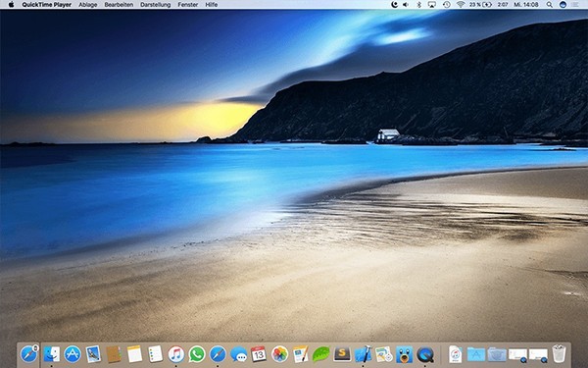The image size is (588, 368).
Task: Open the Trash in the Dock
Action: click(559, 353)
